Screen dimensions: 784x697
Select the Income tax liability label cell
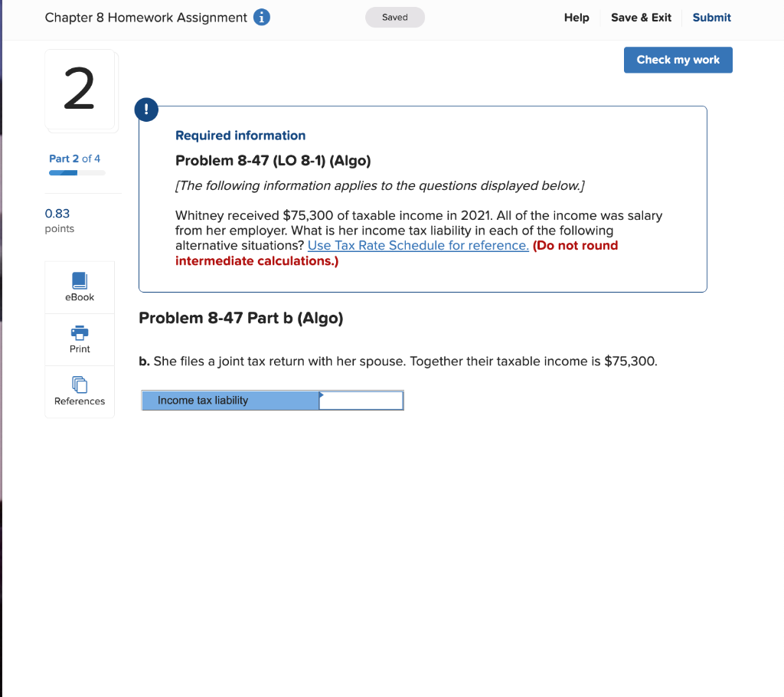coord(230,400)
